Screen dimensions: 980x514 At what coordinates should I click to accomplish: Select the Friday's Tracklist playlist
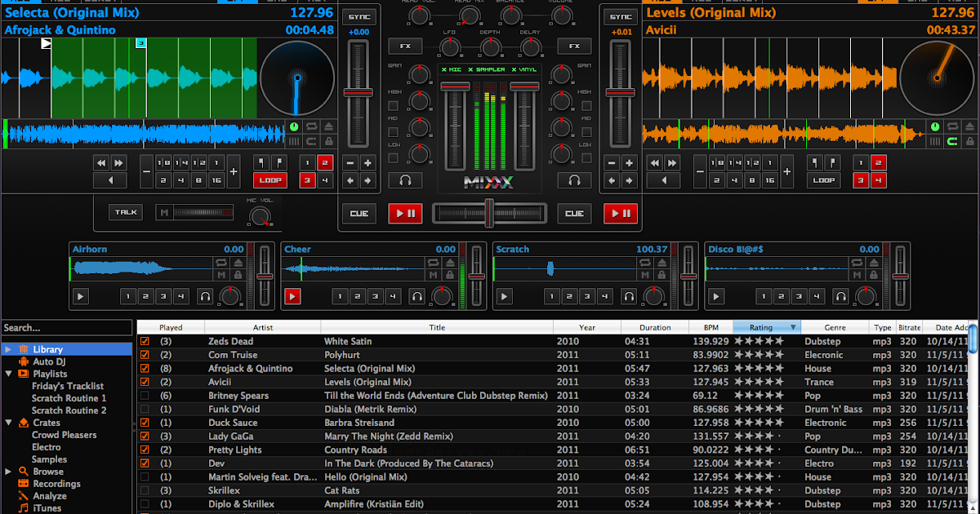pos(68,386)
